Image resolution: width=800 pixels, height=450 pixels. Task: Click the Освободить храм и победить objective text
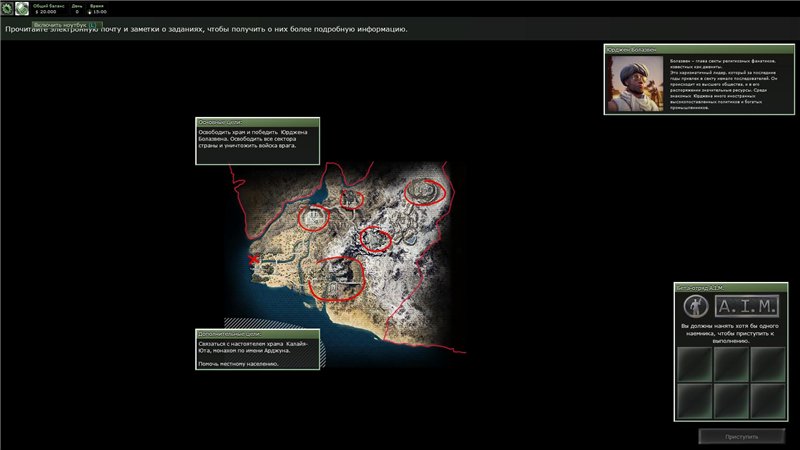coord(253,139)
